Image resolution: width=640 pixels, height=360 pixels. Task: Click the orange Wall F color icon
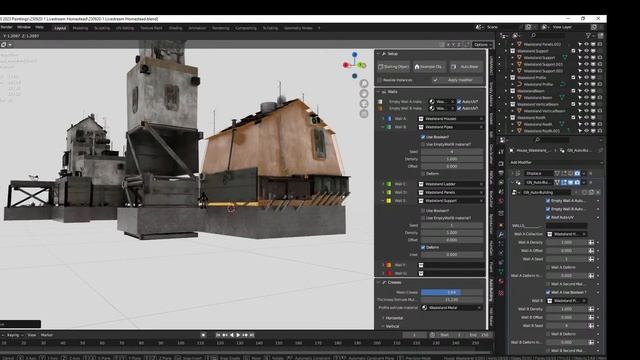point(389,265)
